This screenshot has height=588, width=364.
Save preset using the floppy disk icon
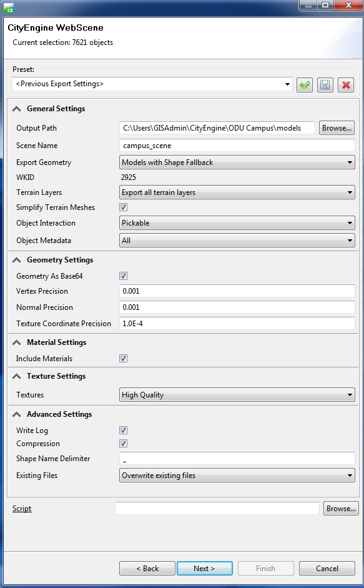325,85
